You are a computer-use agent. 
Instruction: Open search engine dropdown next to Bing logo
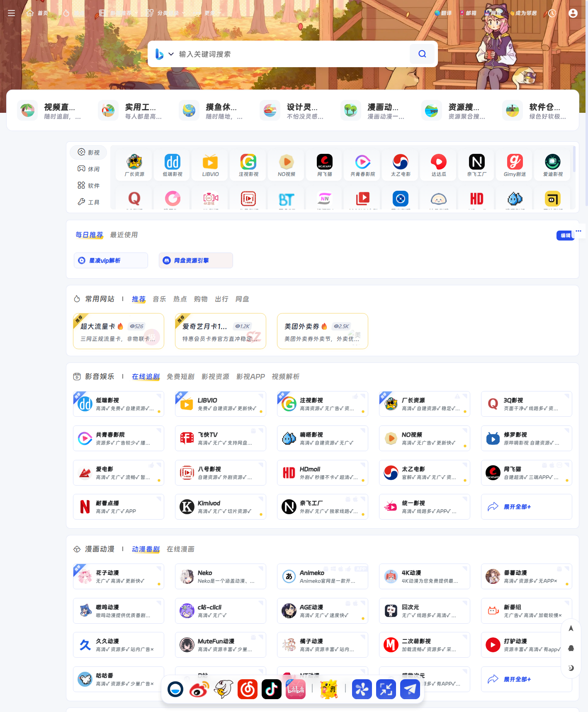[x=171, y=54]
